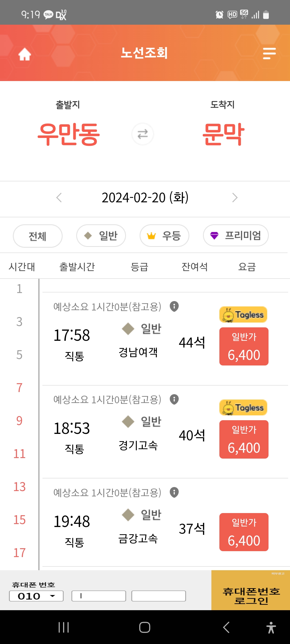Jump to the 9 o'clock time slot
Image resolution: width=290 pixels, height=644 pixels.
(x=19, y=421)
